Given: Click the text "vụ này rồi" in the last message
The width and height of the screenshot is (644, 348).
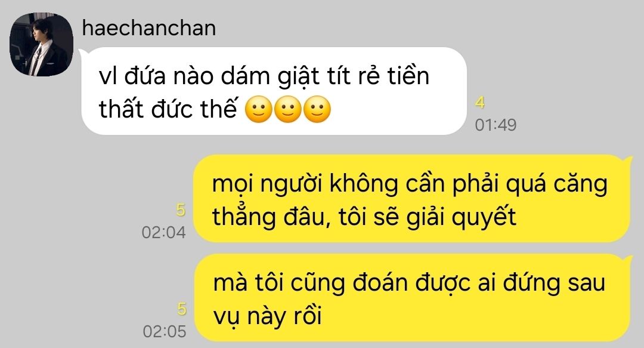Looking at the screenshot, I should pos(267,317).
